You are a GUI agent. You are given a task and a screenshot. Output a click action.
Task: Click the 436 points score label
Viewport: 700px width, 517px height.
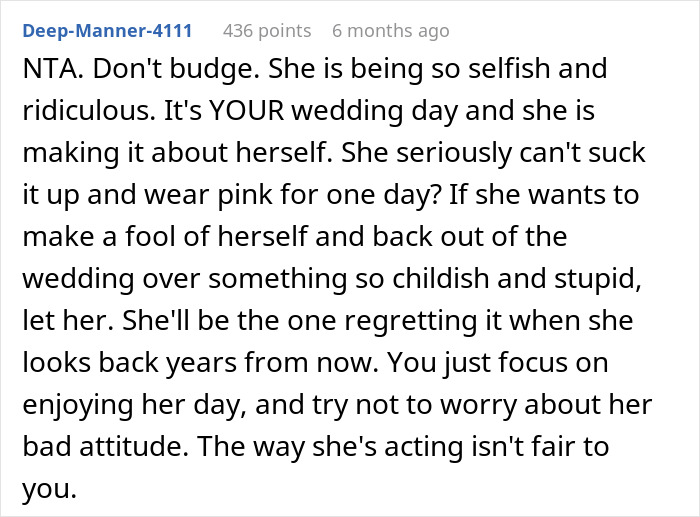[267, 31]
